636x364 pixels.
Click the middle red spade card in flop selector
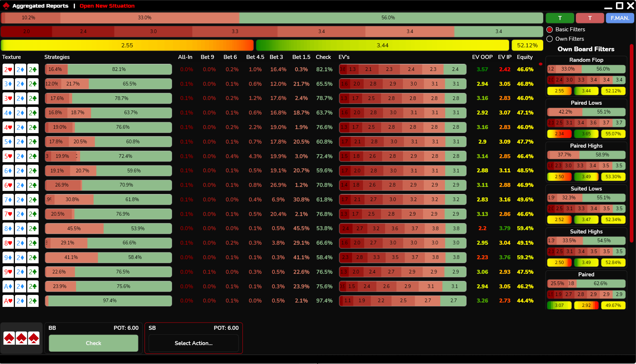(x=21, y=338)
